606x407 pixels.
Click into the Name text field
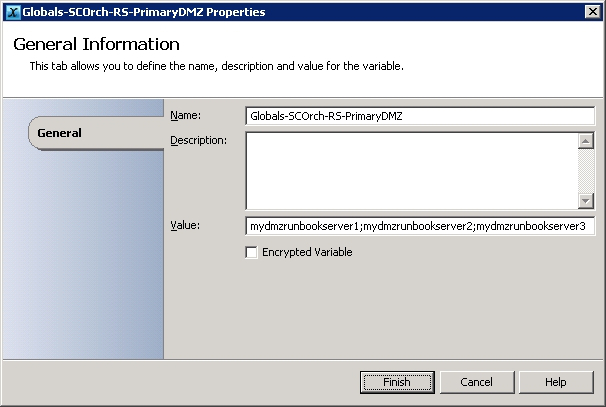click(x=420, y=116)
